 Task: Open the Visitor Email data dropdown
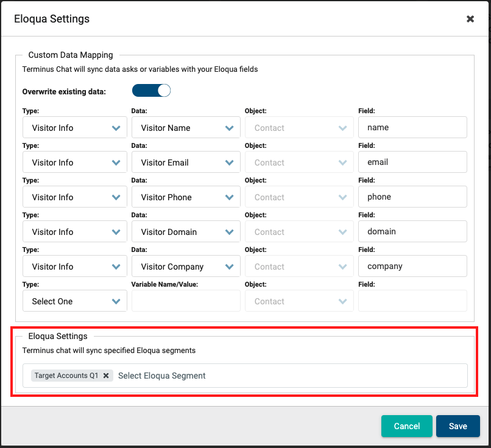click(x=186, y=162)
